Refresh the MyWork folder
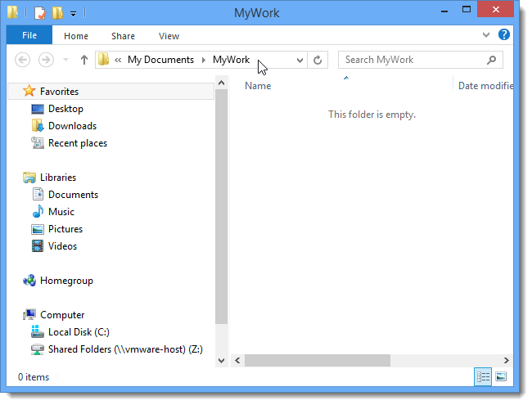Viewport: 532px width, 405px height. (318, 60)
